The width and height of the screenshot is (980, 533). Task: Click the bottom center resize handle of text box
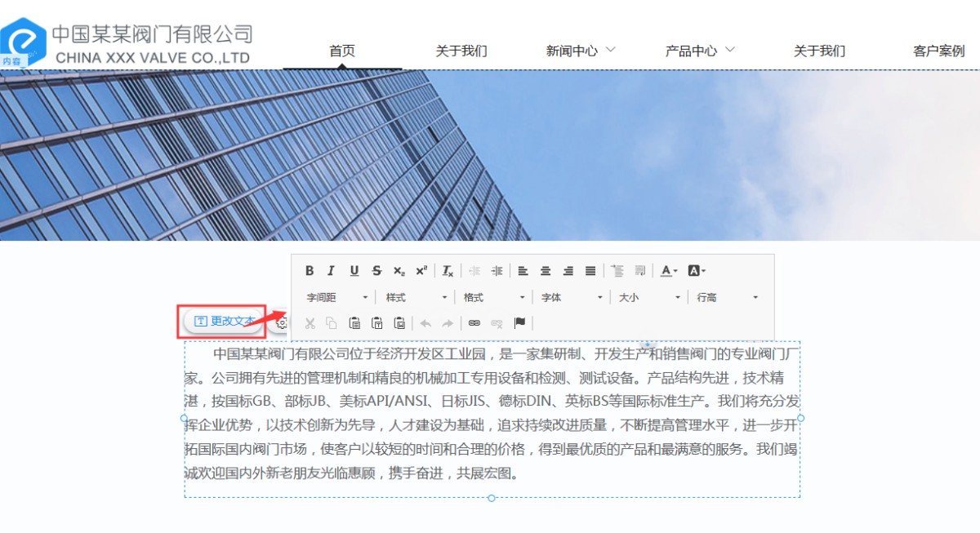point(492,498)
